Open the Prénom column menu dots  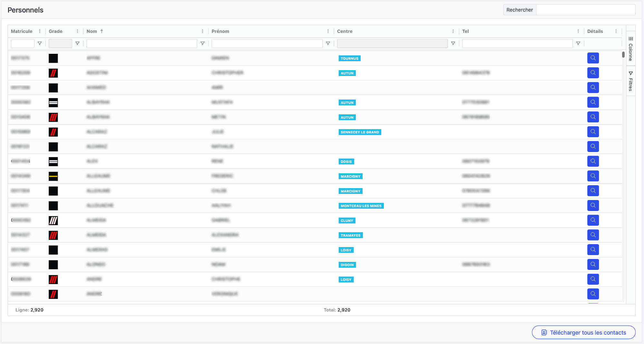point(328,31)
